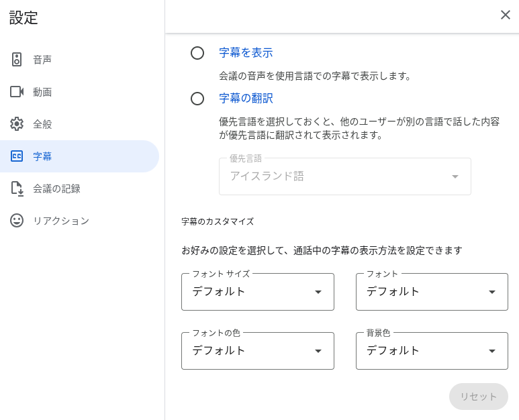Click the smiley face icon for リアクション
The height and width of the screenshot is (420, 519).
pos(17,221)
